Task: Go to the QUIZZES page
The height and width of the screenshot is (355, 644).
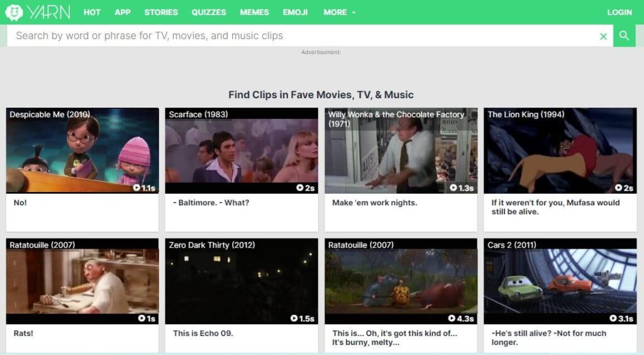Action: pyautogui.click(x=209, y=12)
